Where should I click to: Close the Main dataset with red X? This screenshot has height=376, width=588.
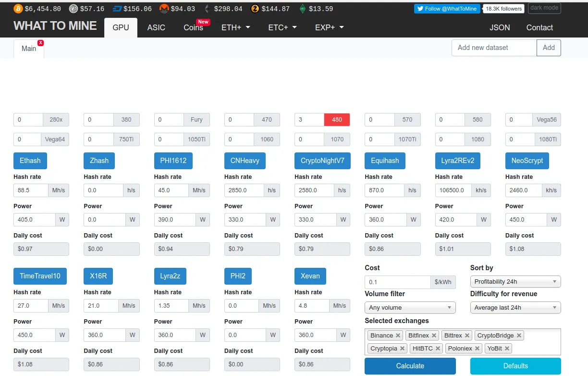coord(40,43)
